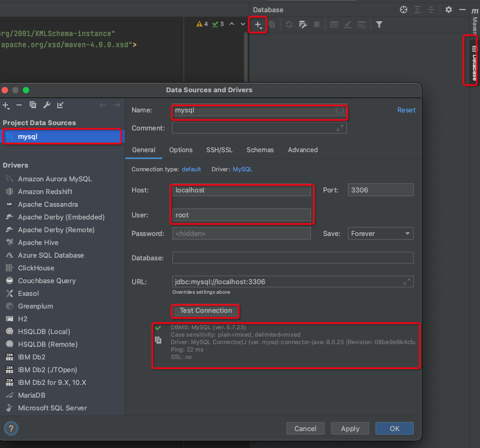This screenshot has width=480, height=448.
Task: Click the OK button
Action: click(394, 429)
